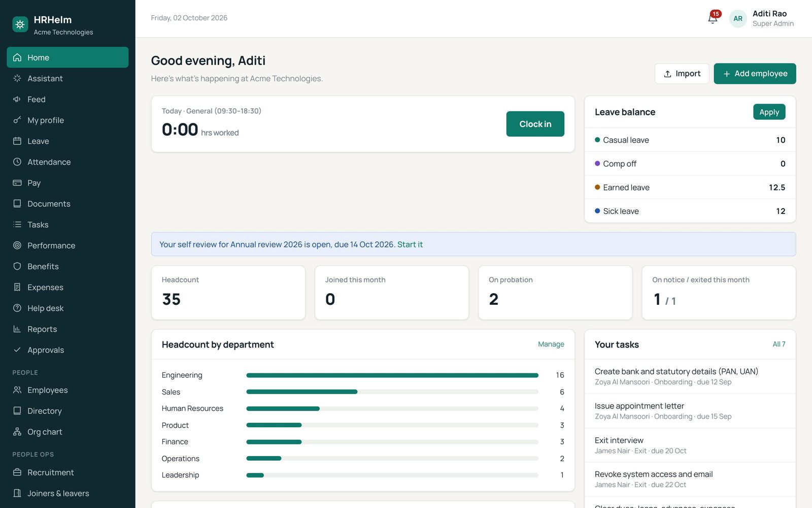Click the Joiners & leavers icon
This screenshot has width=812, height=508.
[x=17, y=493]
